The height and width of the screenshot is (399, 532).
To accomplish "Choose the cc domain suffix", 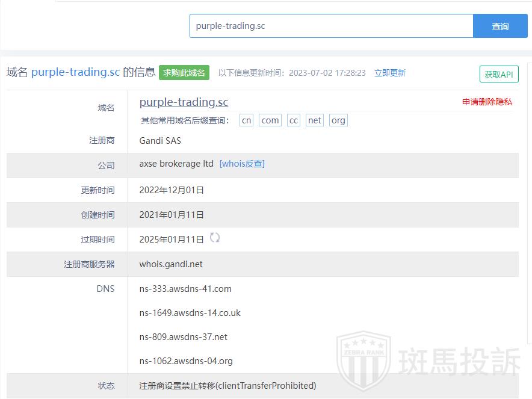I will [x=293, y=120].
